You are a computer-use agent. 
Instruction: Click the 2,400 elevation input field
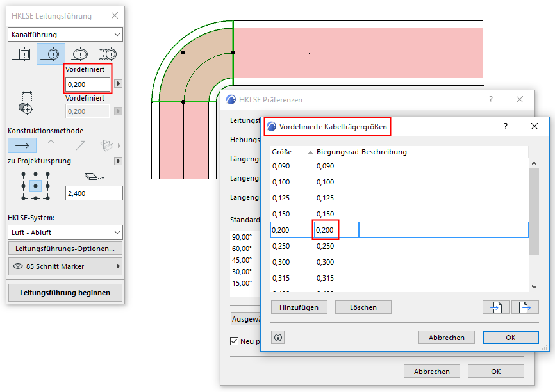(x=94, y=193)
